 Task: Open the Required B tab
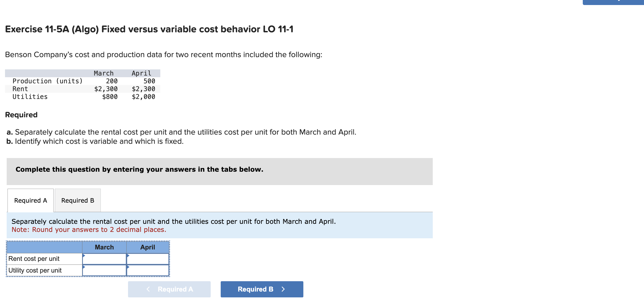click(78, 200)
